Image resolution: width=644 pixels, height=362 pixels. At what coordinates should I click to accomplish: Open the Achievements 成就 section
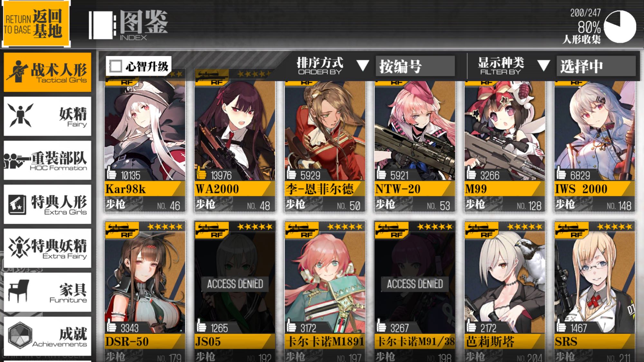click(x=48, y=336)
